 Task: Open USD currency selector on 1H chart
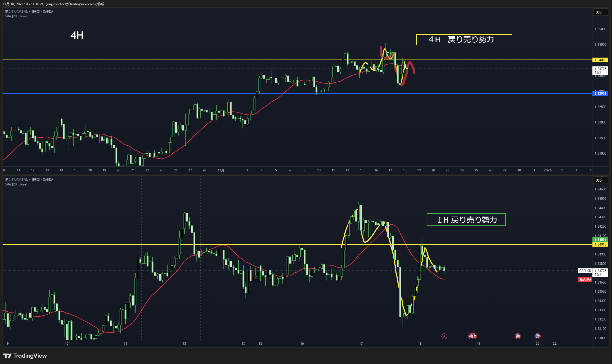600,180
